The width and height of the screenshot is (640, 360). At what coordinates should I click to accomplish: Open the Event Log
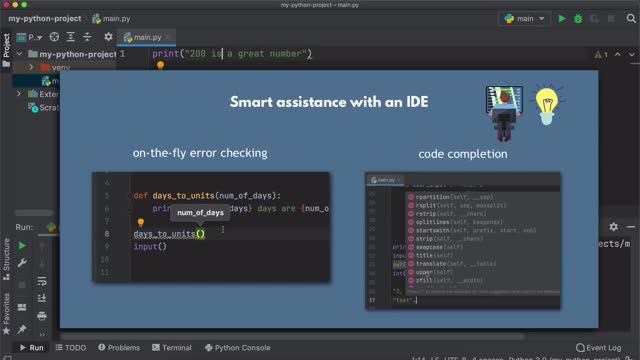pos(598,348)
